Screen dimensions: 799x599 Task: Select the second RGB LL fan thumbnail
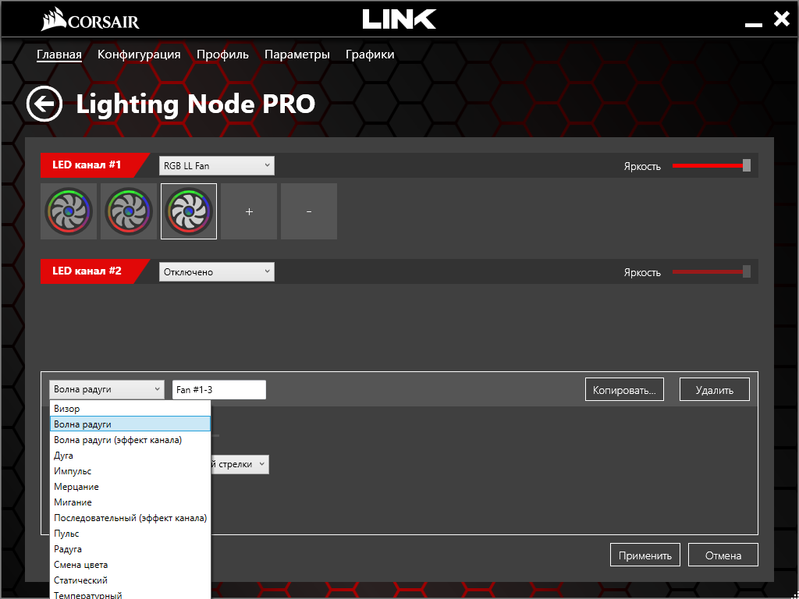coord(129,211)
